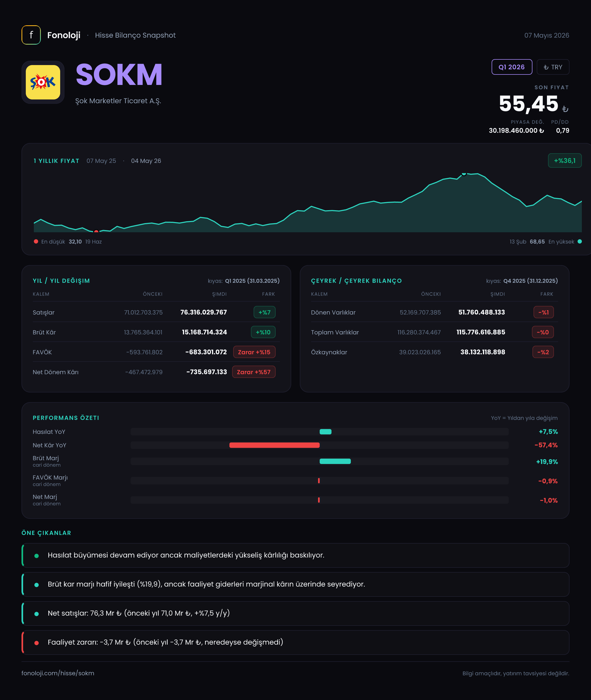Click the ÖNE ÇIKANLAR section heading
This screenshot has height=700, width=591.
pos(46,533)
